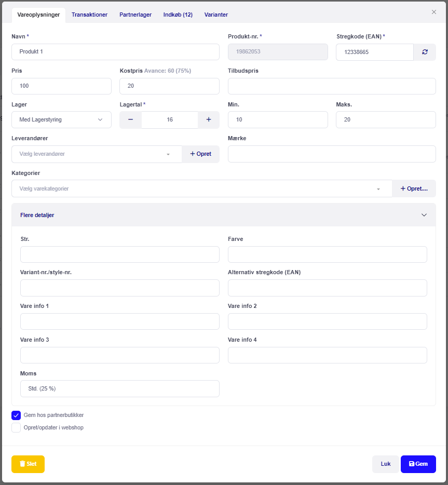This screenshot has width=448, height=485.
Task: Click the Lagertal value 16 field
Action: 170,120
